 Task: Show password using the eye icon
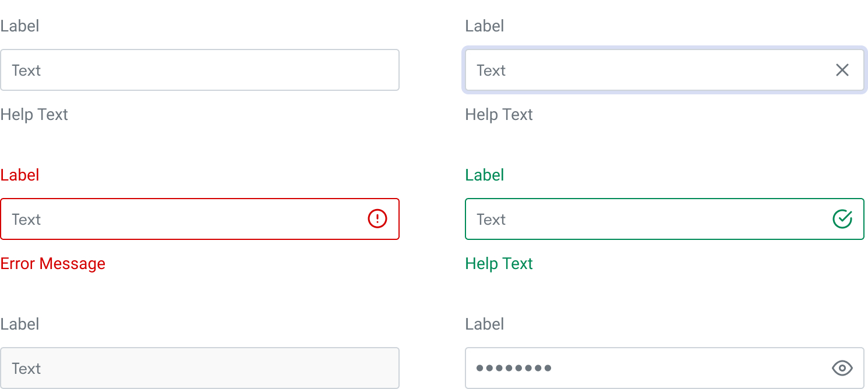pyautogui.click(x=842, y=368)
